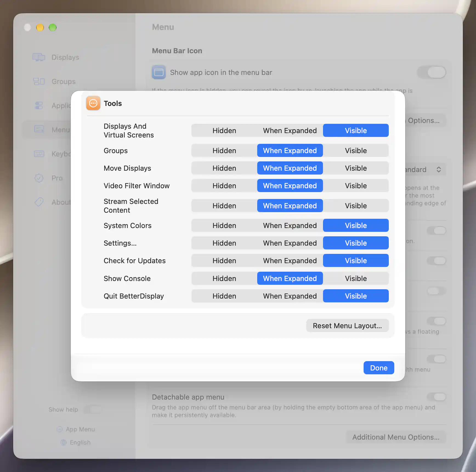Click the Done button
This screenshot has width=476, height=472.
379,368
